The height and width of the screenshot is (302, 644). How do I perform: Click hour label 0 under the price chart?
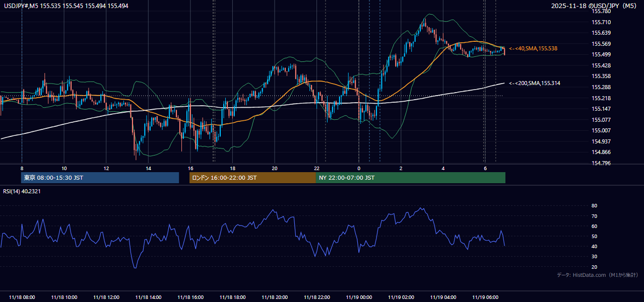(x=359, y=168)
